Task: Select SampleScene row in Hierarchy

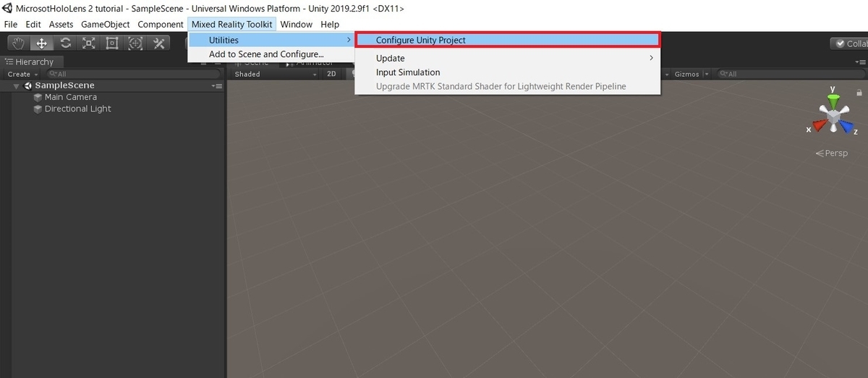Action: pos(114,85)
